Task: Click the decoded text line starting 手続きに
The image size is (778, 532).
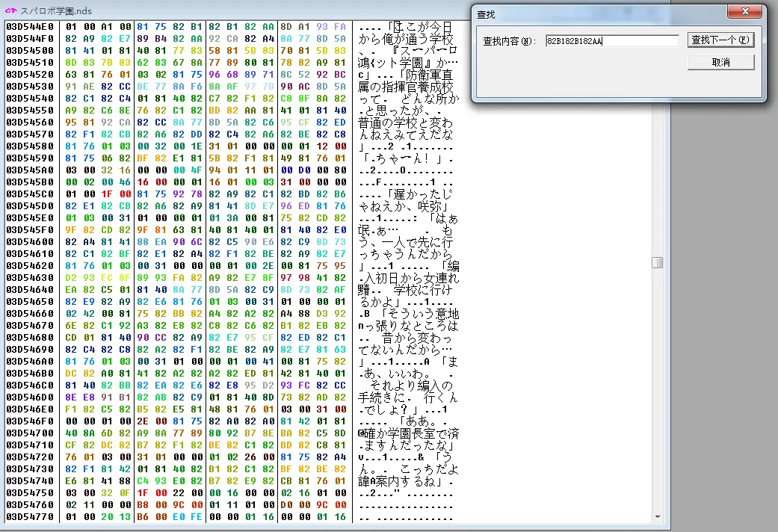Action: tap(407, 397)
